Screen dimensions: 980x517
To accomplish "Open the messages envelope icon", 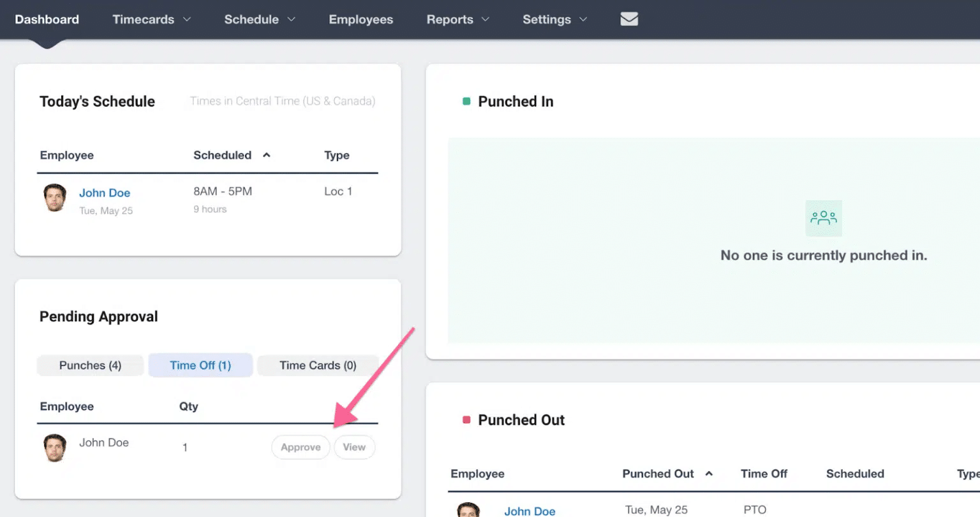I will [x=628, y=19].
